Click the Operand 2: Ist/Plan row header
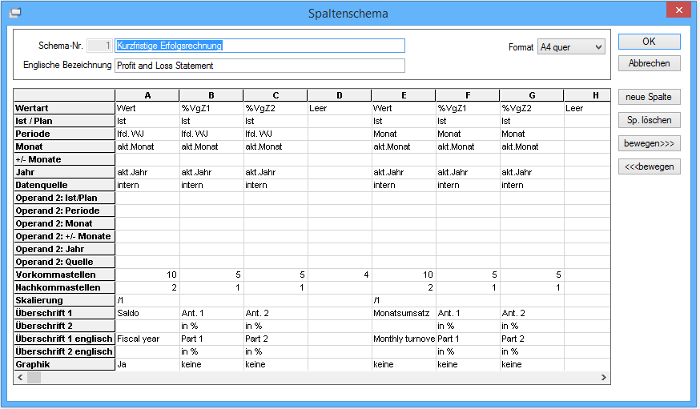This screenshot has width=700, height=409. pos(64,198)
